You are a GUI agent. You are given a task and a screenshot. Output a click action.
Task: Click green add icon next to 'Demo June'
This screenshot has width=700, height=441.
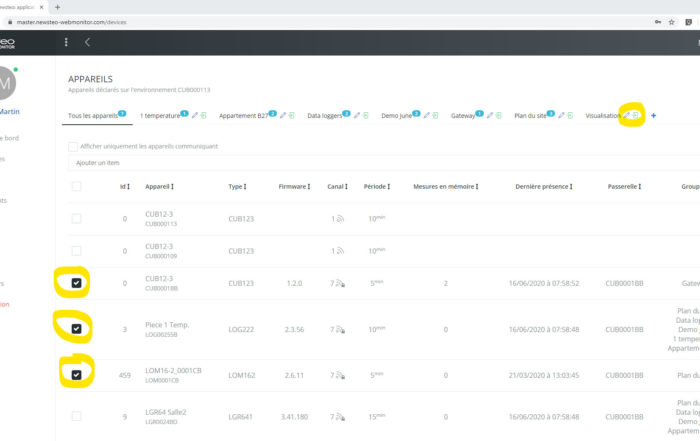tap(435, 115)
